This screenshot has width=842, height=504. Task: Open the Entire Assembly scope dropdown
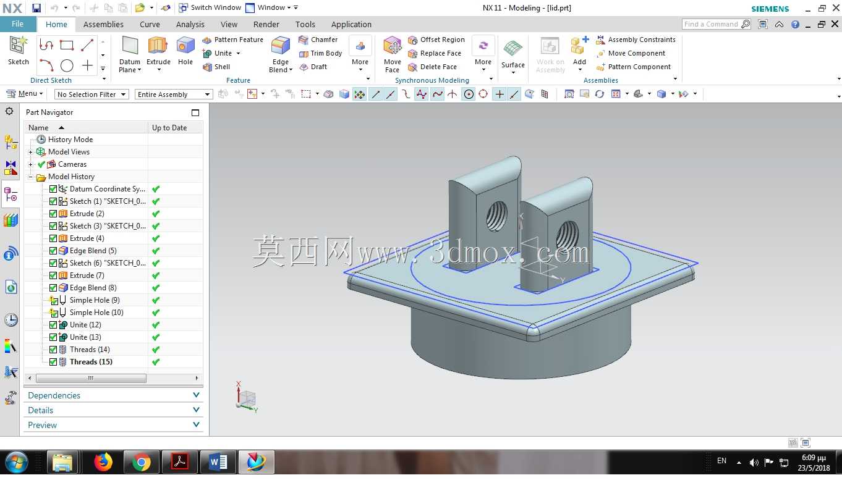(173, 94)
